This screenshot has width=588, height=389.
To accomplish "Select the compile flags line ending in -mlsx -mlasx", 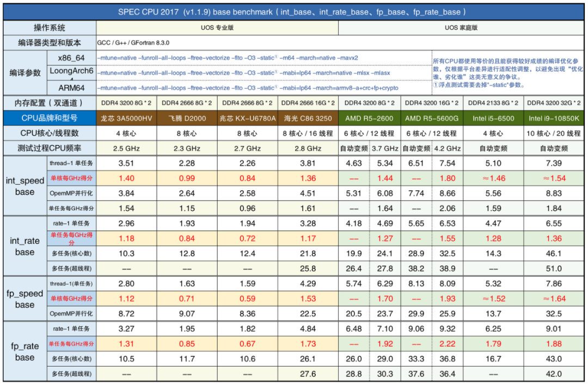I will click(x=244, y=73).
